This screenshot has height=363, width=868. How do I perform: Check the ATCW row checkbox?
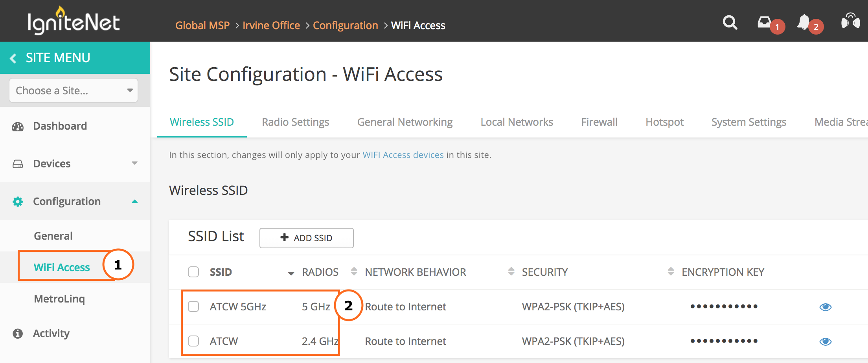193,341
